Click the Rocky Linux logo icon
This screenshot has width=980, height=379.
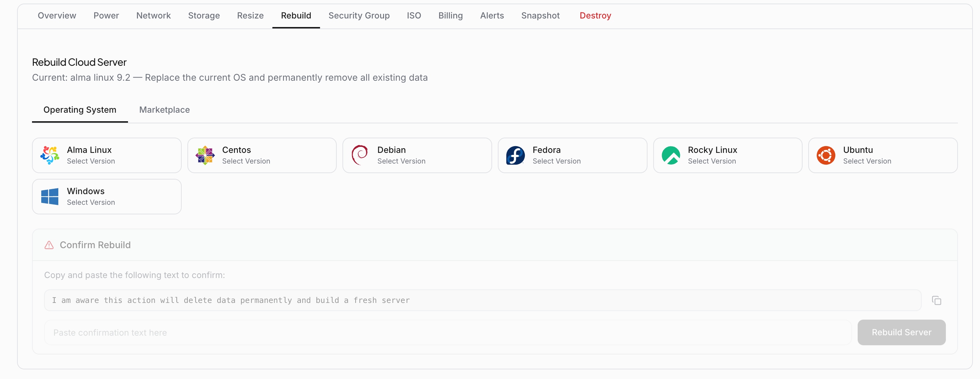(671, 155)
